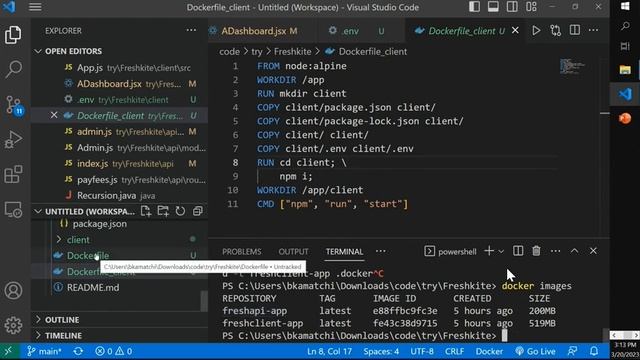
Task: Open the Run and Debug view
Action: point(13,140)
